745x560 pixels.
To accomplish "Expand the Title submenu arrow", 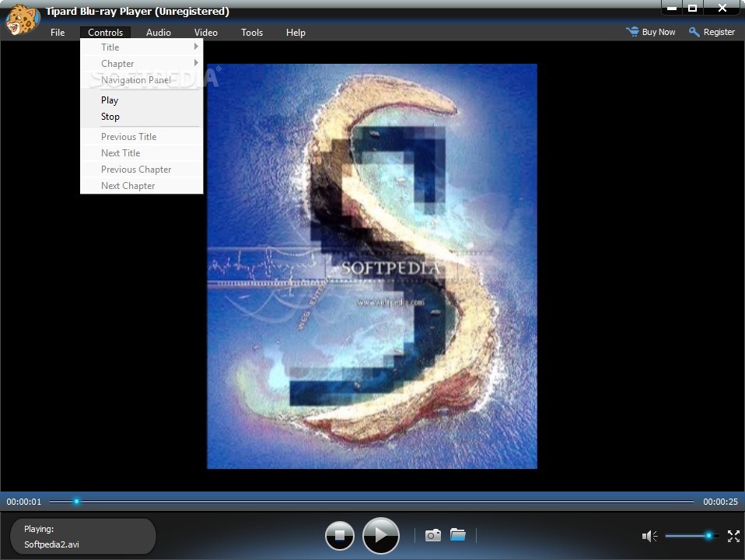I will pos(196,47).
